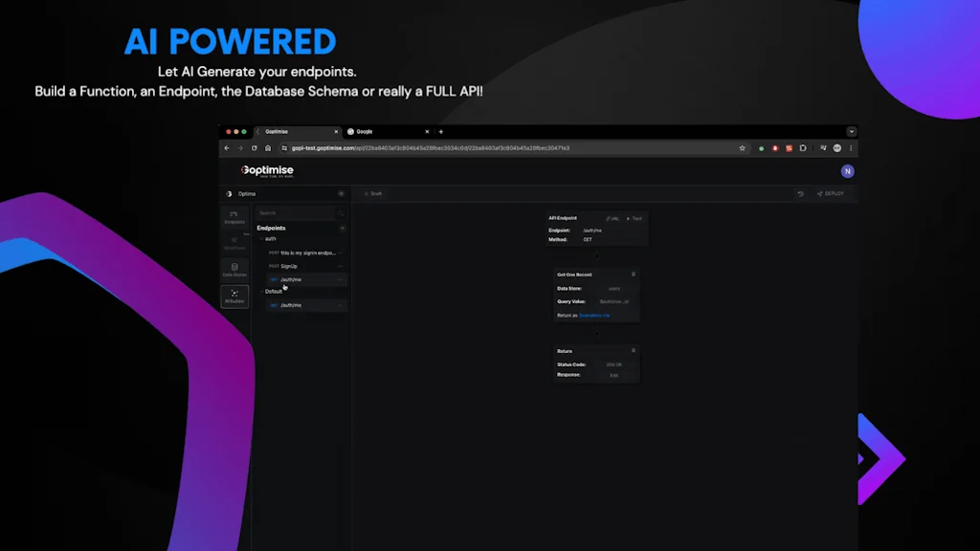Open the Endpoints sidebar section
This screenshot has height=551, width=980.
coord(234,217)
